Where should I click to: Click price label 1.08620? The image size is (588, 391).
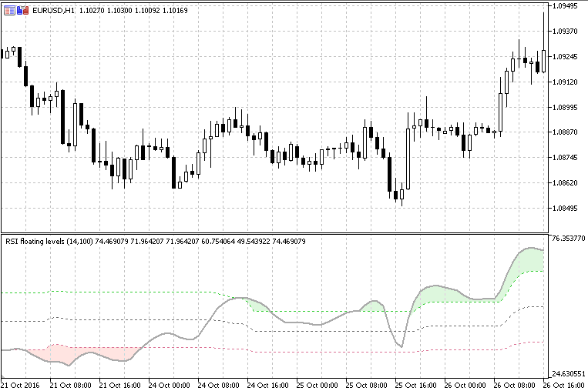click(565, 183)
